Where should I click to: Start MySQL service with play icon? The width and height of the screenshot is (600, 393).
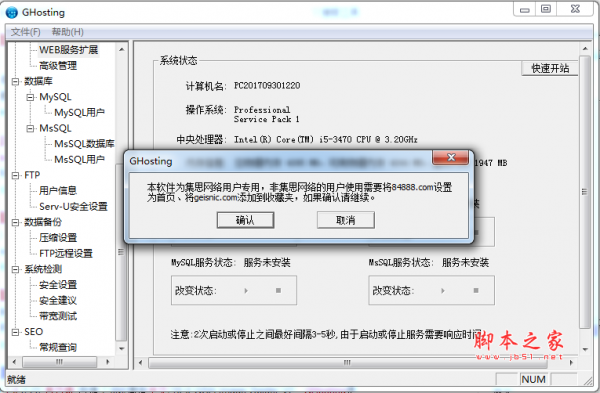click(x=246, y=291)
